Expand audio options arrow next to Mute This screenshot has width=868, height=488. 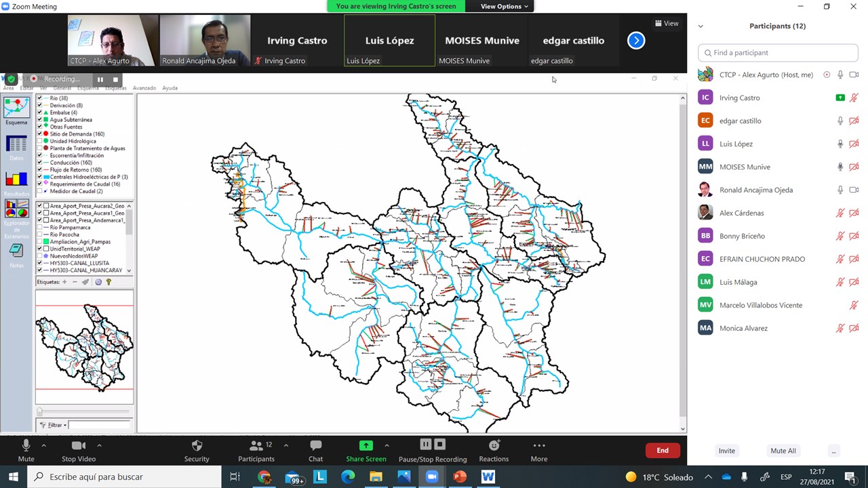(x=43, y=445)
